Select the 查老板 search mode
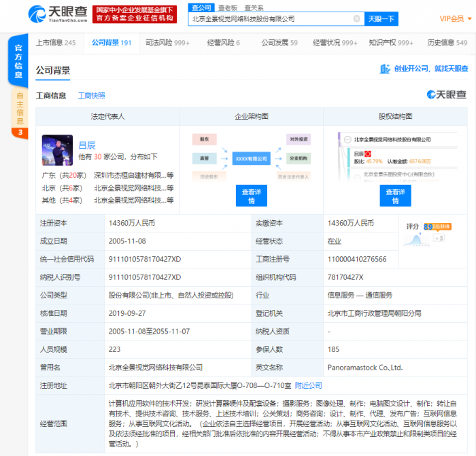 coord(227,7)
